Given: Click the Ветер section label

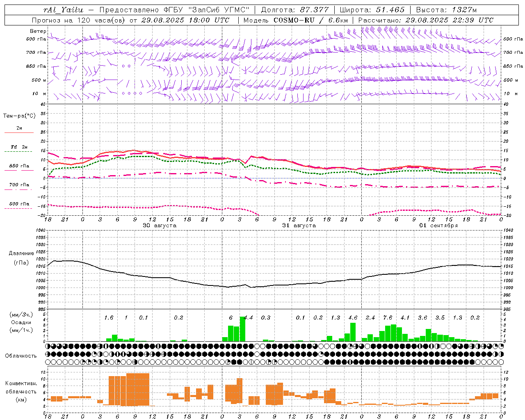Looking at the screenshot, I should (38, 31).
